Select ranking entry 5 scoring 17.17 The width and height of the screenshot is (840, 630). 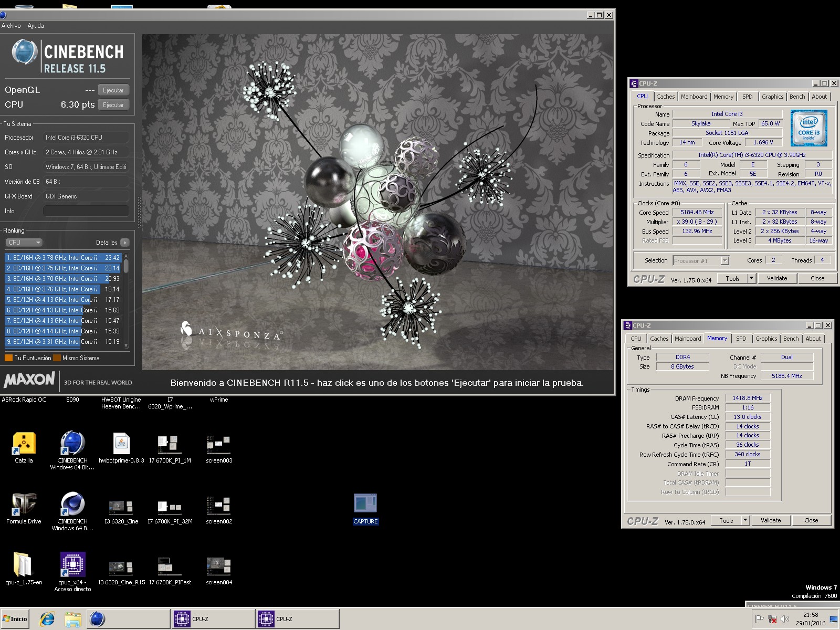tap(64, 300)
